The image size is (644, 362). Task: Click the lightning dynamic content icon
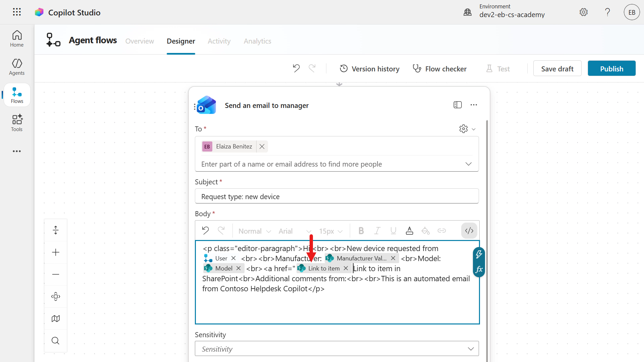click(x=479, y=254)
